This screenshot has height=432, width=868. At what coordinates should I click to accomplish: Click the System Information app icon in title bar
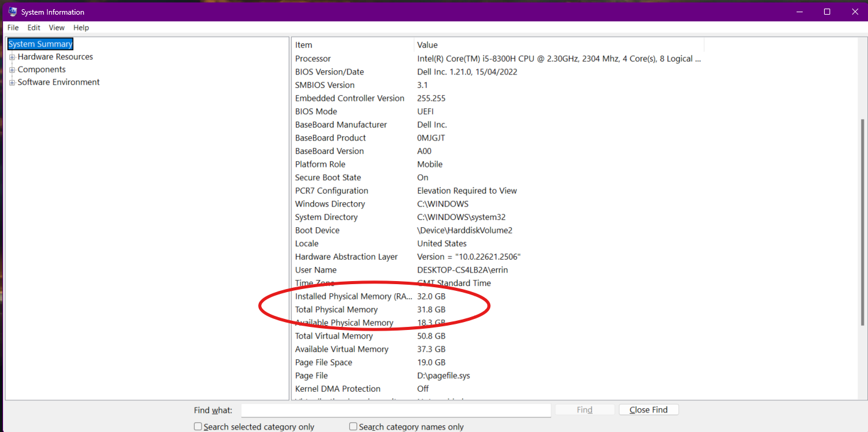click(12, 12)
